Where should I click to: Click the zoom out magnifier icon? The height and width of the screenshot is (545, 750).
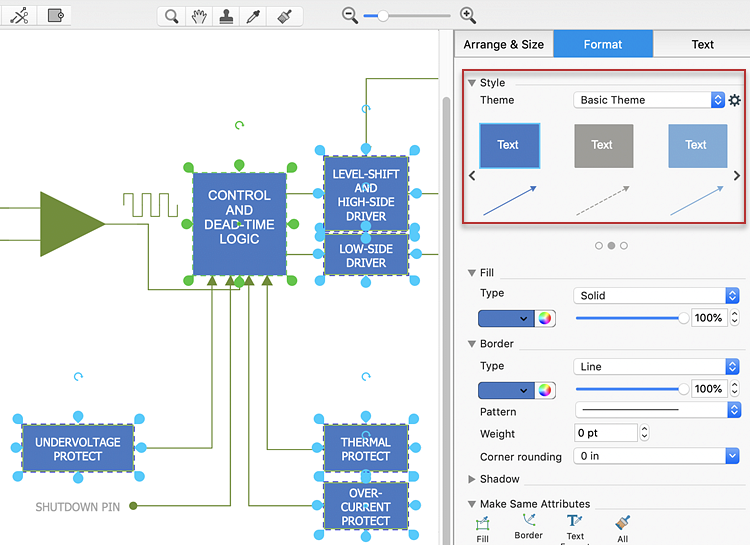pos(349,15)
